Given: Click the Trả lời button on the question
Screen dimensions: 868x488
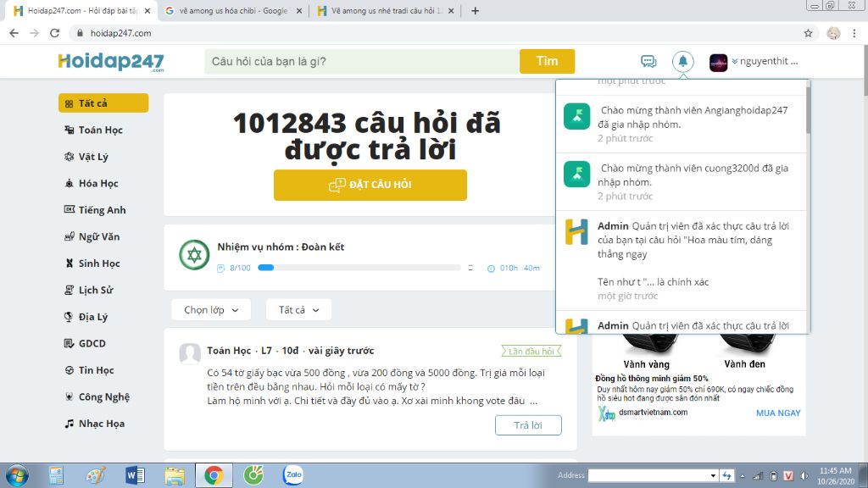Looking at the screenshot, I should [x=528, y=425].
